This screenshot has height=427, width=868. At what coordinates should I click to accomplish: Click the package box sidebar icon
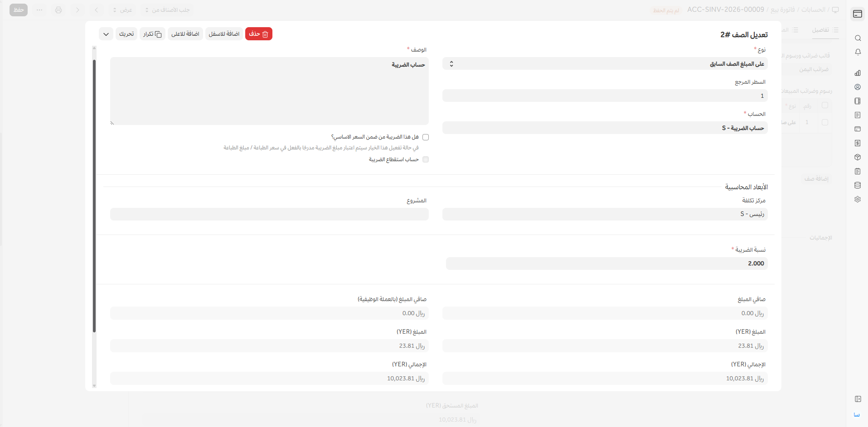coord(858,157)
